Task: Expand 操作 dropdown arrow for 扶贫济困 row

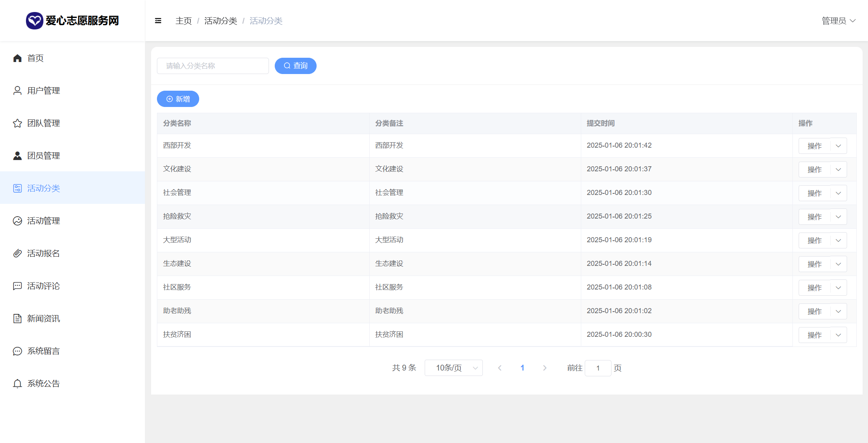Action: point(839,335)
